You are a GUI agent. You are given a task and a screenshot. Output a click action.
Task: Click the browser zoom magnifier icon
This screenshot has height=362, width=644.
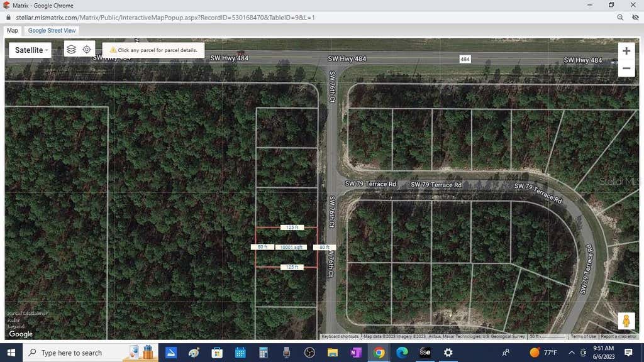620,18
